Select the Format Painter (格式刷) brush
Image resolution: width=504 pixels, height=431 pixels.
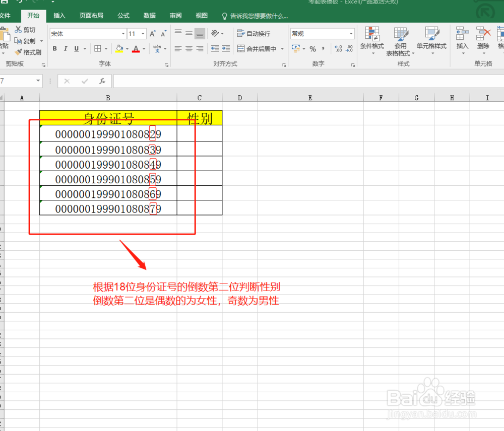pos(19,52)
